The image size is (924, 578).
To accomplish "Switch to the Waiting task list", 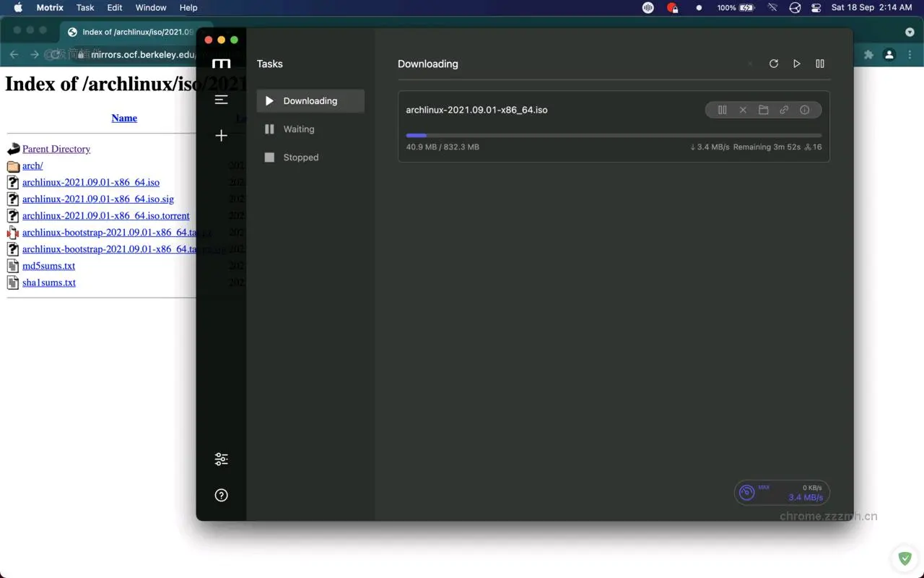I will [x=299, y=129].
